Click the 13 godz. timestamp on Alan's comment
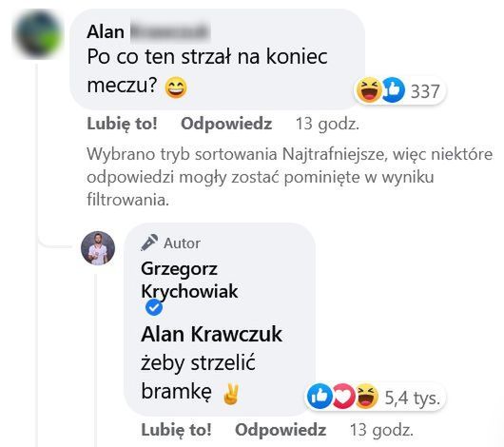Image resolution: width=504 pixels, height=447 pixels. pos(327,124)
